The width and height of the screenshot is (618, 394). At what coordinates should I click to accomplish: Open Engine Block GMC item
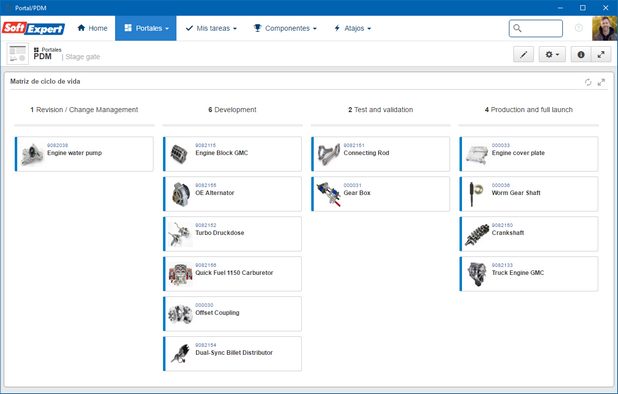point(233,154)
